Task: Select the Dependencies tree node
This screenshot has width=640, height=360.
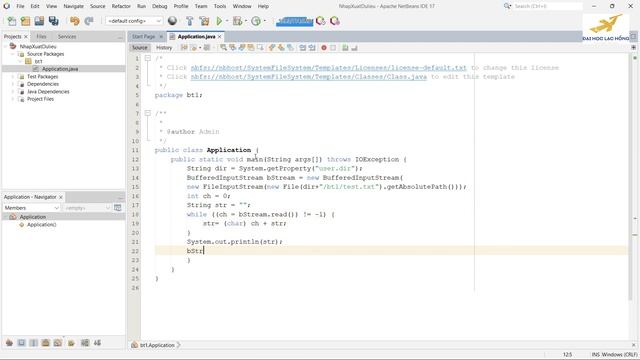Action: pyautogui.click(x=43, y=84)
